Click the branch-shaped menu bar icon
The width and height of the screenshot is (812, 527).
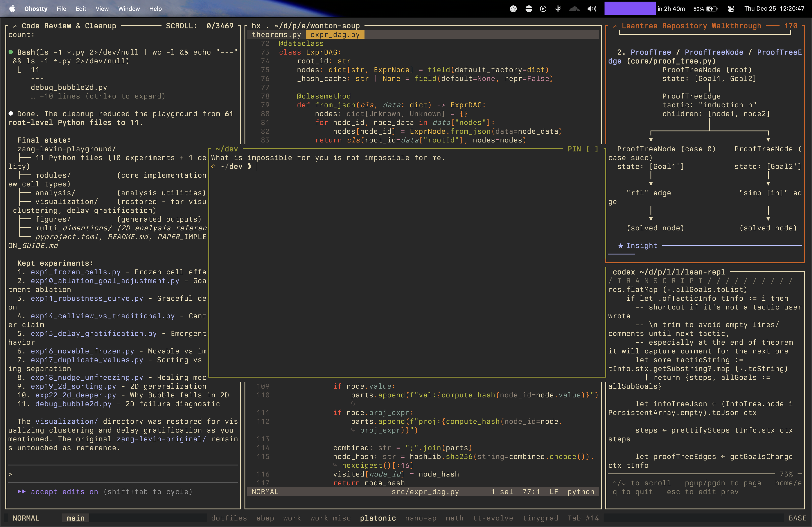point(558,9)
